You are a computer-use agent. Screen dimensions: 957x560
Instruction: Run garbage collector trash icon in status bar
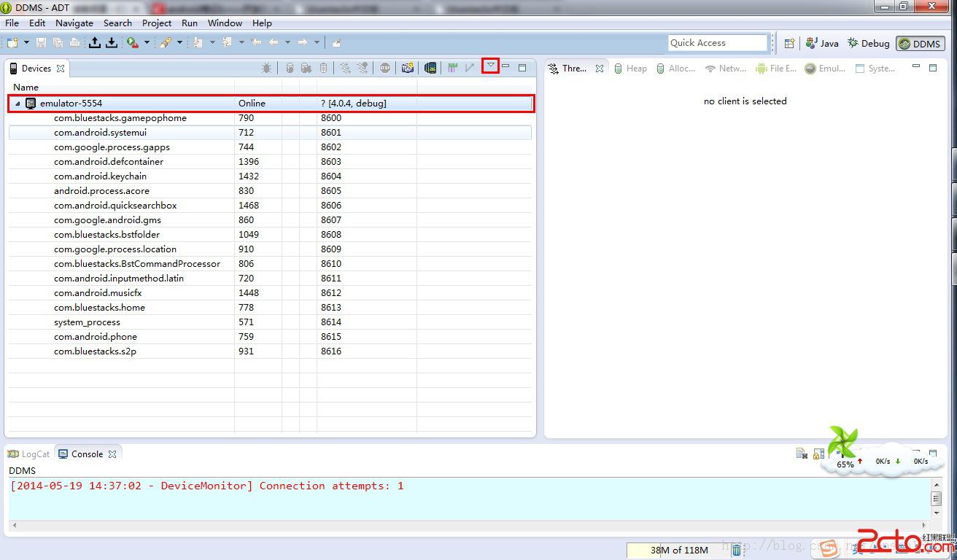tap(737, 550)
